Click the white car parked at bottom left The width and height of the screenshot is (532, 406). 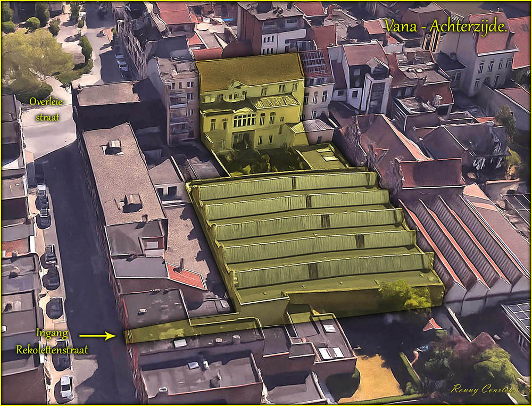click(x=66, y=387)
